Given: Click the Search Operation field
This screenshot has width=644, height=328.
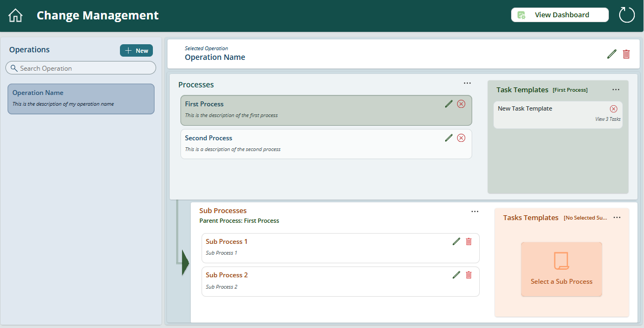Looking at the screenshot, I should pos(81,68).
